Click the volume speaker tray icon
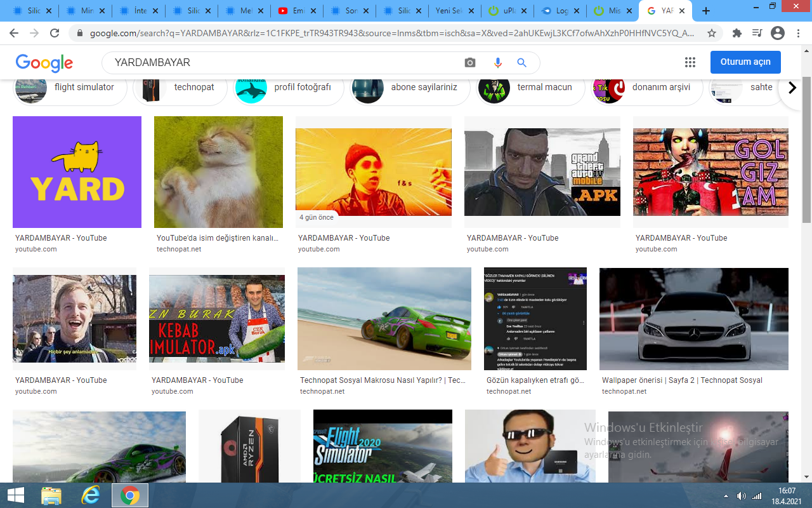This screenshot has width=812, height=508. 741,495
